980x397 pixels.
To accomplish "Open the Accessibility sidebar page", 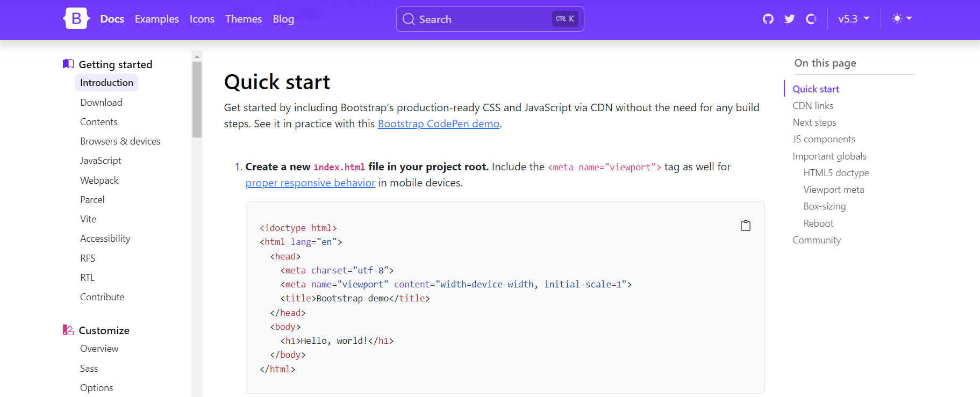I will (x=105, y=239).
